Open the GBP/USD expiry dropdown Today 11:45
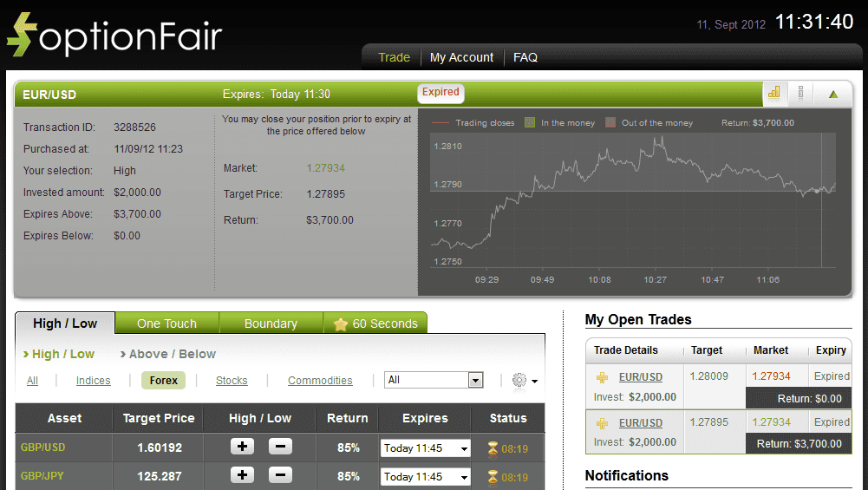The height and width of the screenshot is (490, 868). [x=425, y=448]
